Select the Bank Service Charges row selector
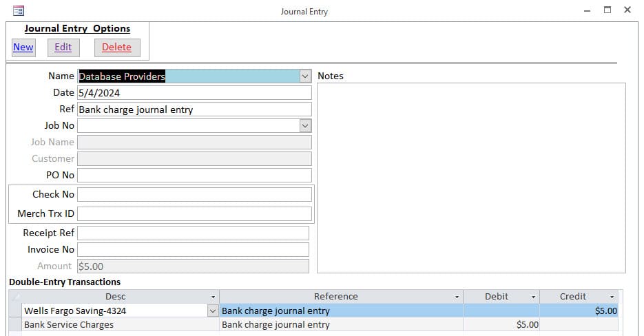This screenshot has height=336, width=644. coord(15,324)
